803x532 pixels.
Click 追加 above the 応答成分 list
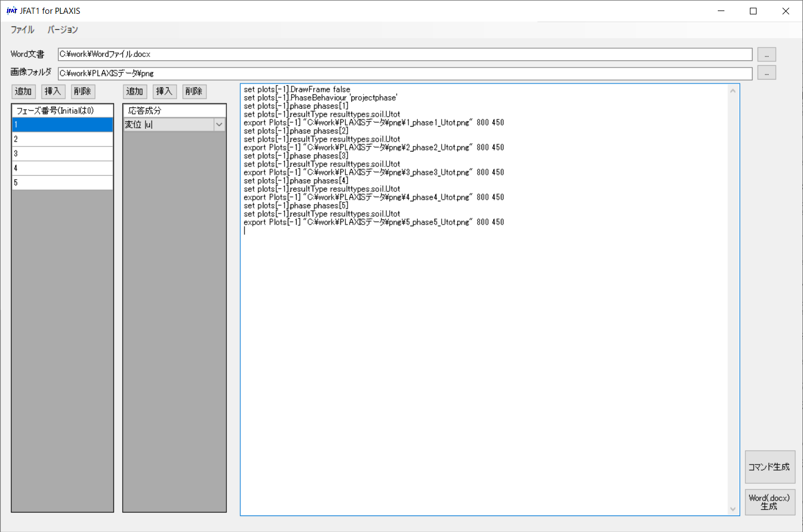135,91
